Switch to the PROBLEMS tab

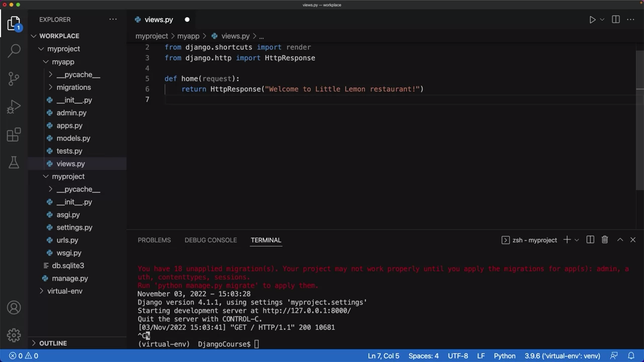coord(154,240)
